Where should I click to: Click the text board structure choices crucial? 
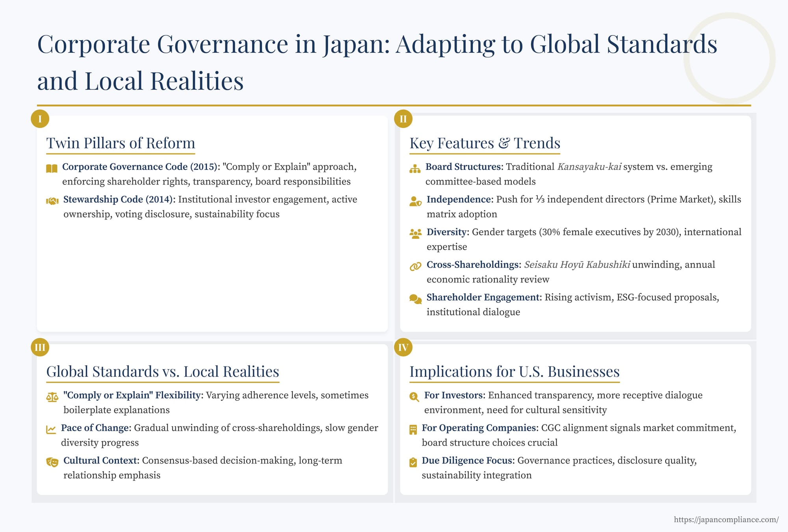tap(490, 443)
